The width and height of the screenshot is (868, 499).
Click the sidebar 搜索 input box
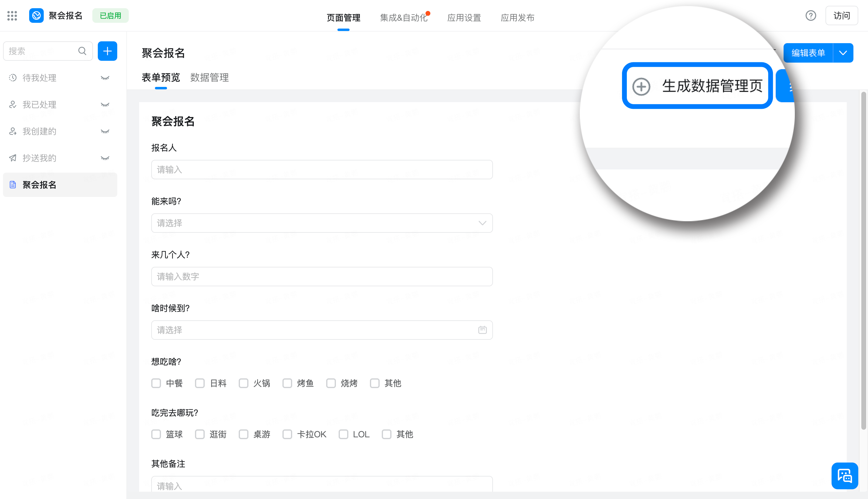(48, 51)
